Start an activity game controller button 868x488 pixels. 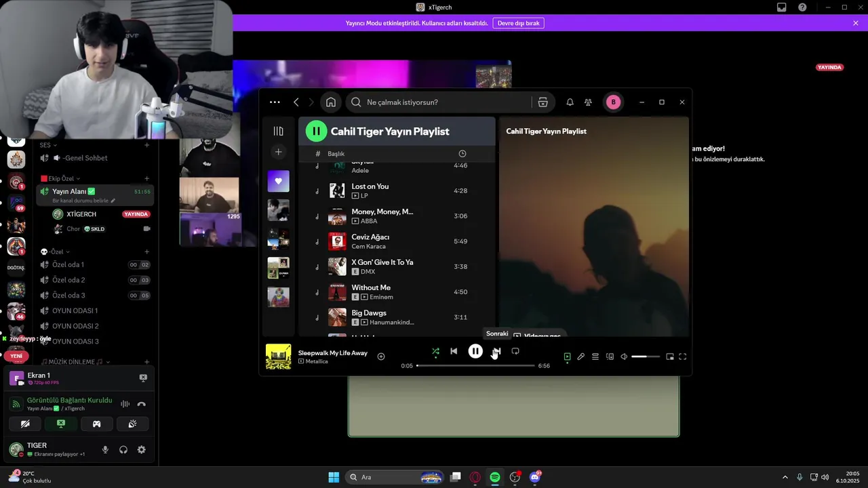pos(96,424)
